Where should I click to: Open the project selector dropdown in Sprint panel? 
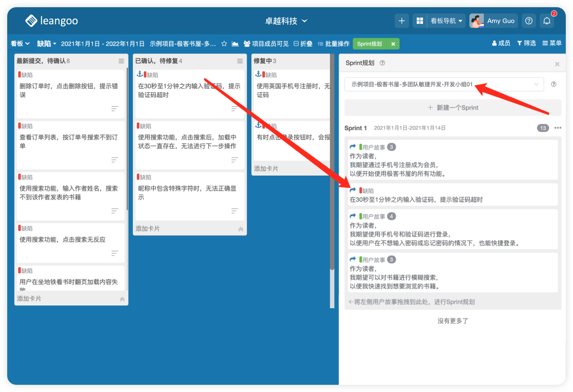(444, 84)
